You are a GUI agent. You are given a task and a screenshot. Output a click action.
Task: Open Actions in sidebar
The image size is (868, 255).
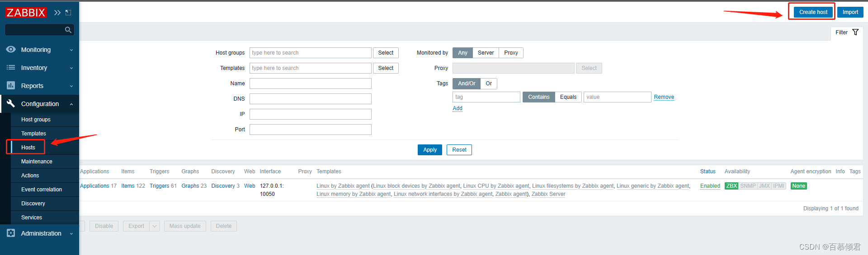pyautogui.click(x=30, y=176)
